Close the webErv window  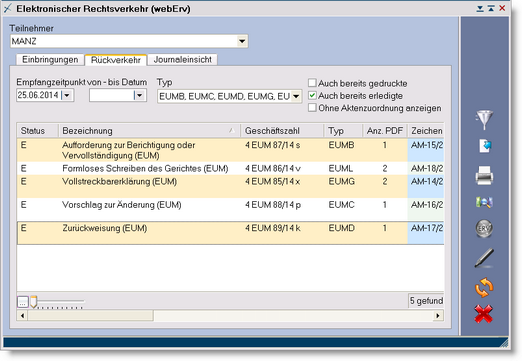pos(502,8)
